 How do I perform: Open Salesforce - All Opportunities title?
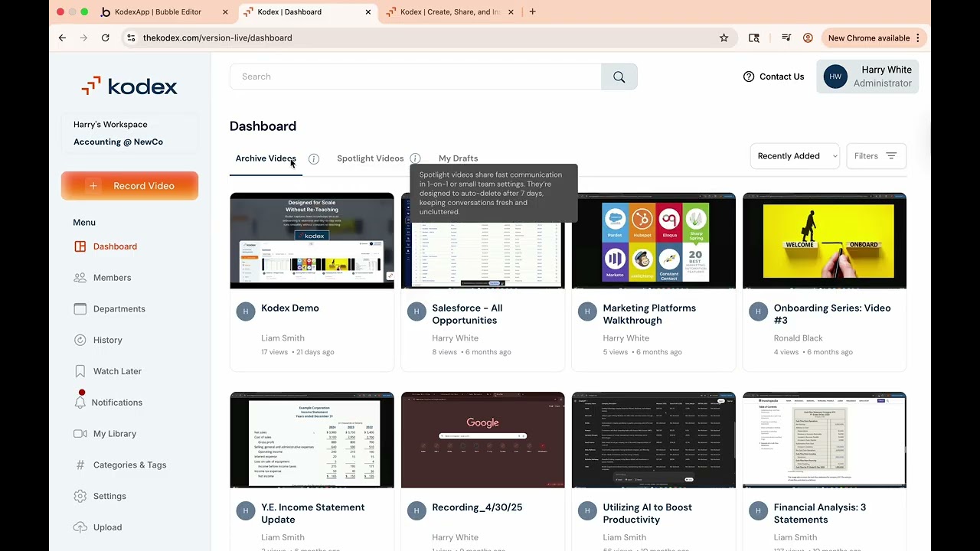(467, 314)
